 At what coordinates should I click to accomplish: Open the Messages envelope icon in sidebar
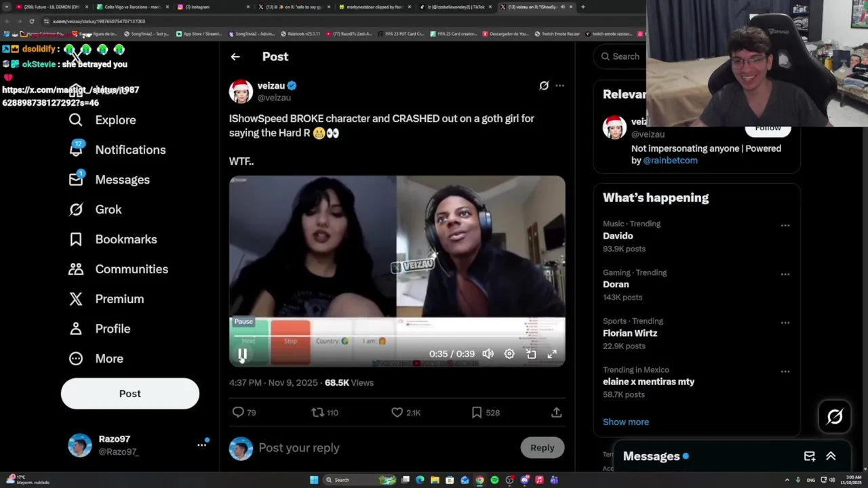76,179
